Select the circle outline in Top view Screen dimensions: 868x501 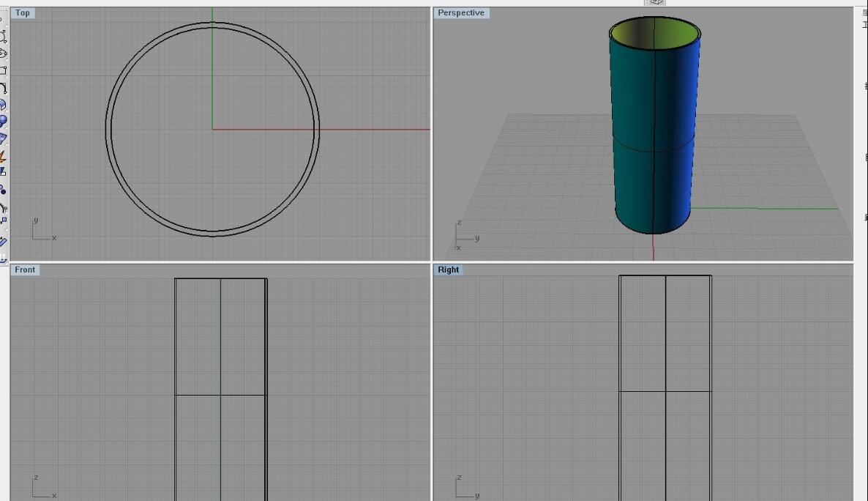tap(107, 130)
